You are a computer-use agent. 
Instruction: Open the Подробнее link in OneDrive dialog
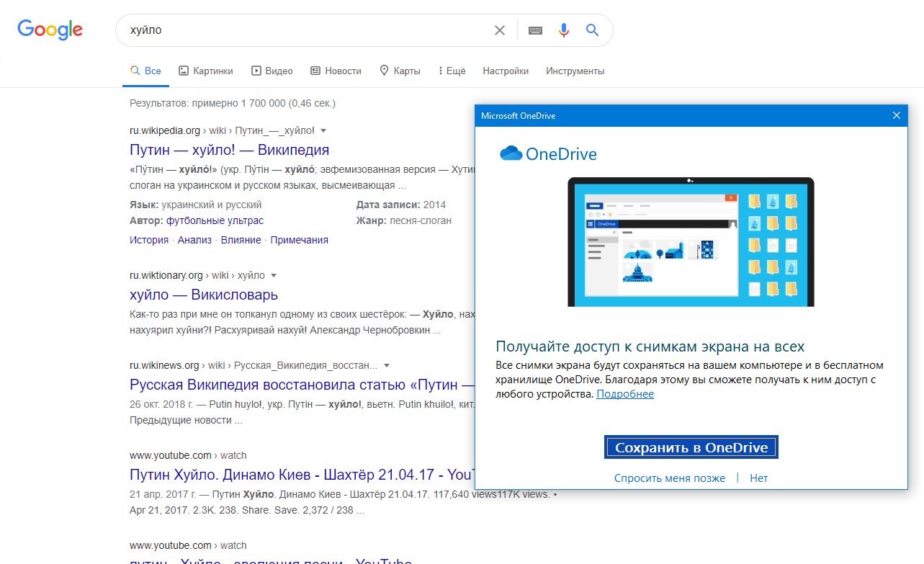625,394
